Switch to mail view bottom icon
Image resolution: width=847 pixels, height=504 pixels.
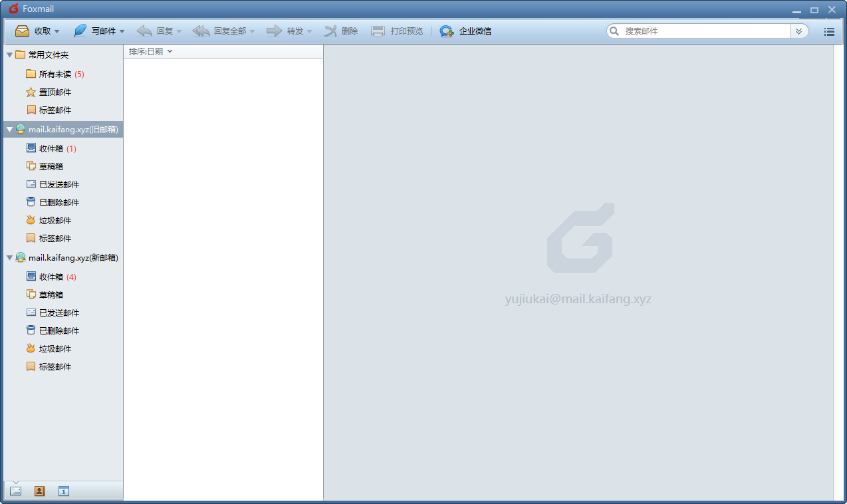tap(15, 491)
